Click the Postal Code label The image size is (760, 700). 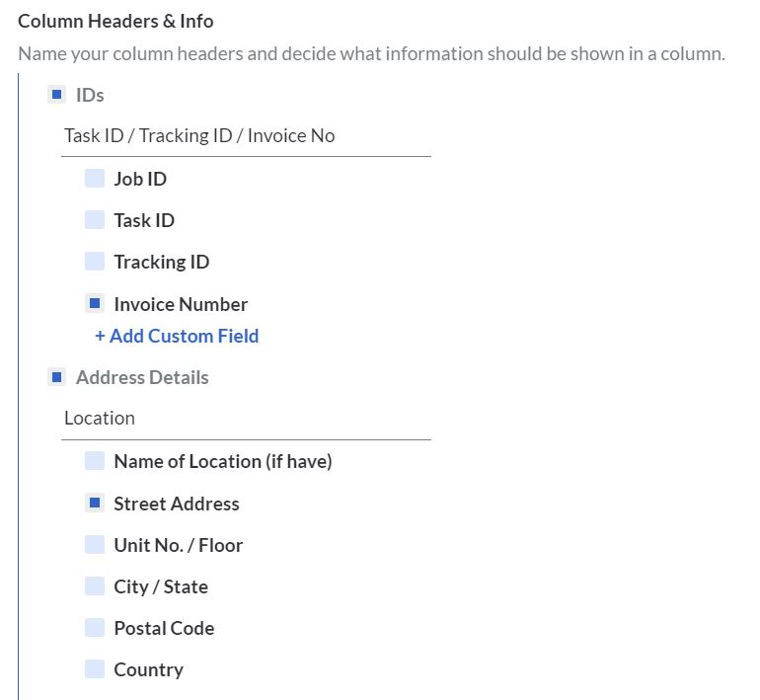tap(164, 628)
